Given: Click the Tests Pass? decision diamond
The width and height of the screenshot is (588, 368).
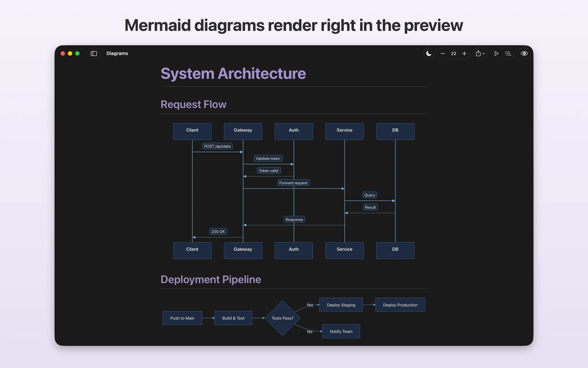Looking at the screenshot, I should pyautogui.click(x=282, y=318).
